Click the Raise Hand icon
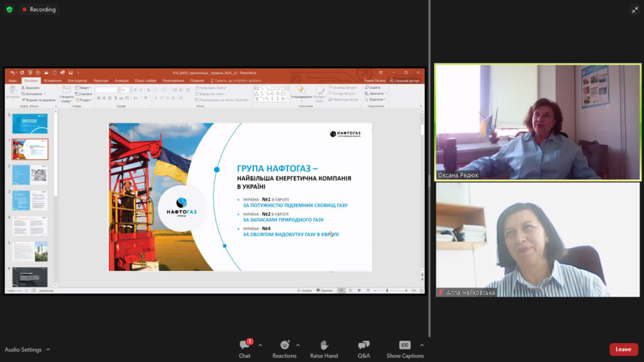This screenshot has width=644, height=362. pos(324,348)
